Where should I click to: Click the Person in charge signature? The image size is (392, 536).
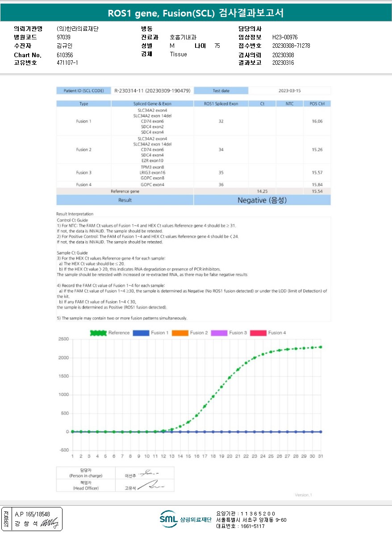tap(148, 473)
